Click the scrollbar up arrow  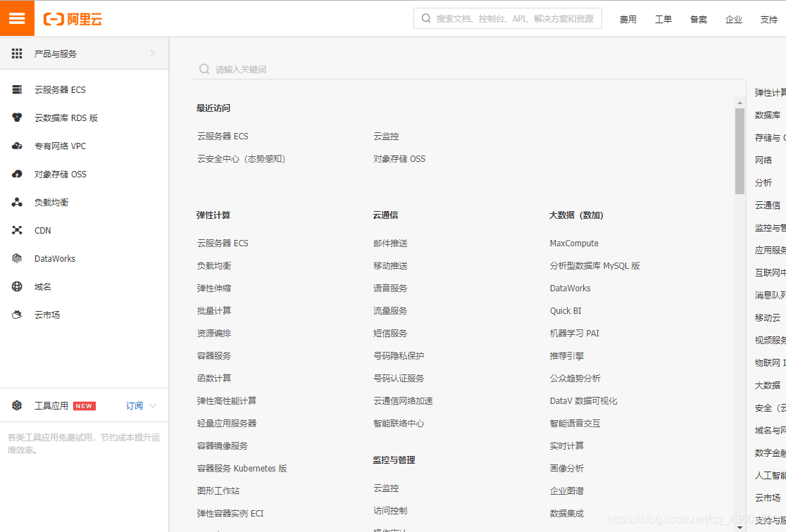click(740, 102)
